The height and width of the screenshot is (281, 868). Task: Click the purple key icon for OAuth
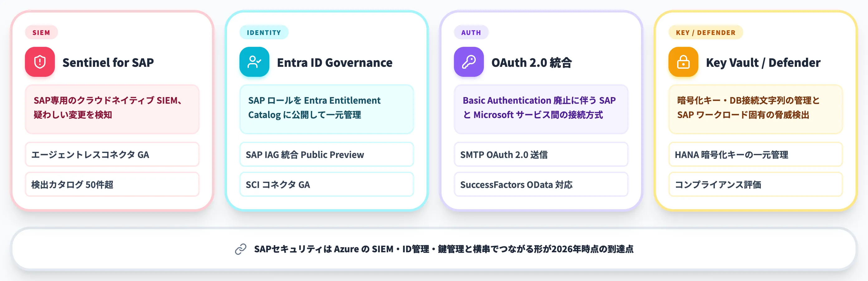point(469,62)
